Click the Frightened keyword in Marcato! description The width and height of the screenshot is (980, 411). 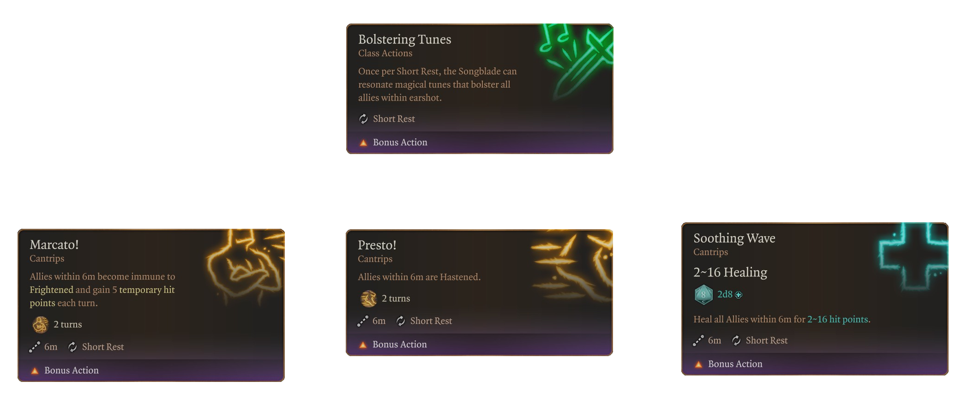point(51,290)
